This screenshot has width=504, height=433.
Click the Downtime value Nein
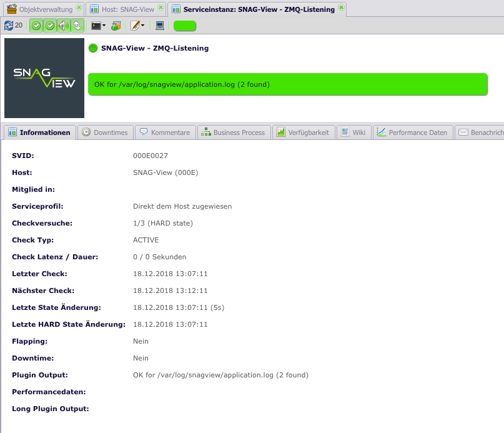click(141, 358)
